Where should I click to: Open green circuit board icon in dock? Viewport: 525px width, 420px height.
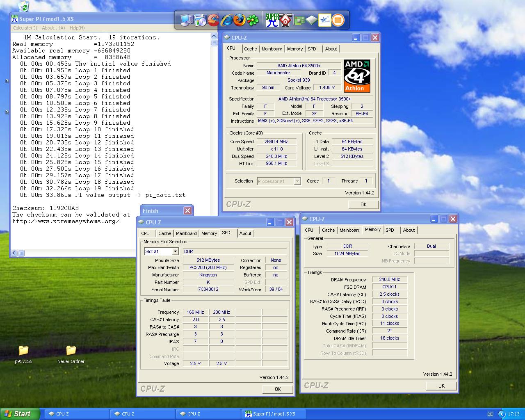(299, 20)
